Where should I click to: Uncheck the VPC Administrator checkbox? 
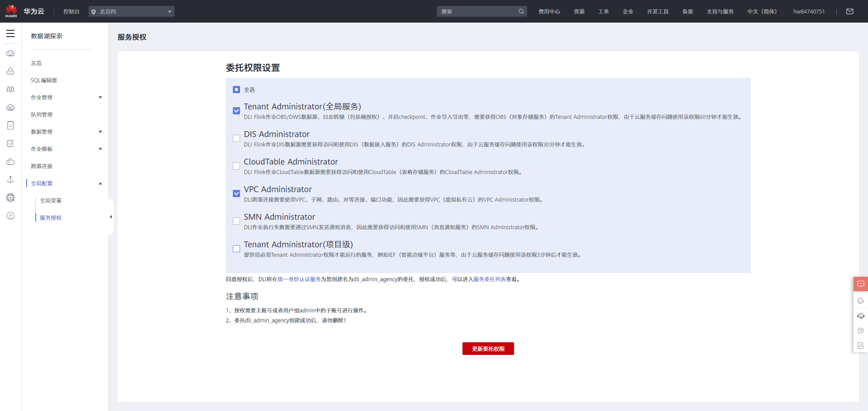click(236, 194)
